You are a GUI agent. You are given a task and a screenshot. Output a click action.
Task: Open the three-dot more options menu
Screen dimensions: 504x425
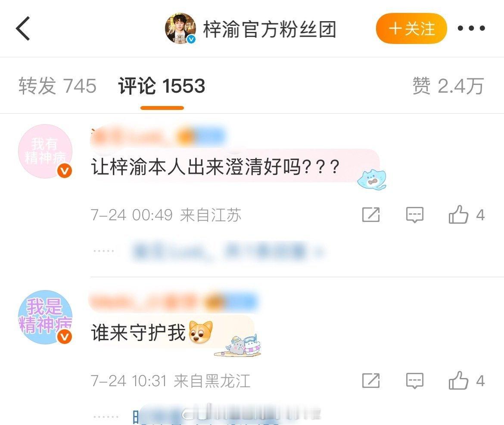(x=471, y=28)
